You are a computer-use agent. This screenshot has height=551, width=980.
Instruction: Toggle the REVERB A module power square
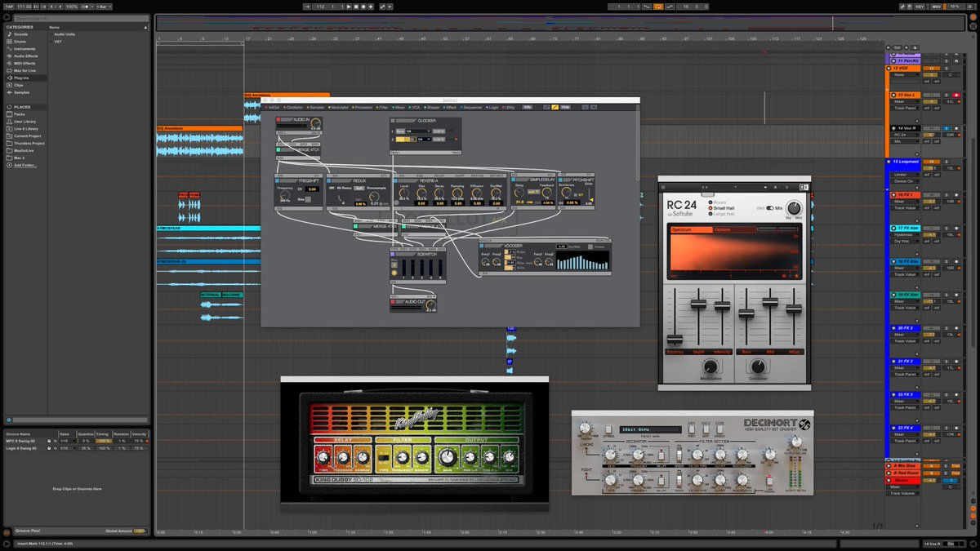(395, 180)
